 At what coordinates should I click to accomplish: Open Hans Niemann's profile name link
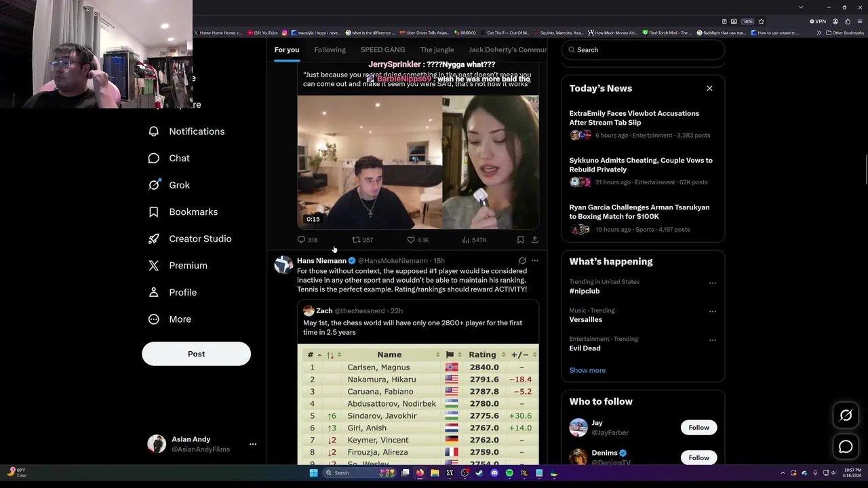click(321, 261)
